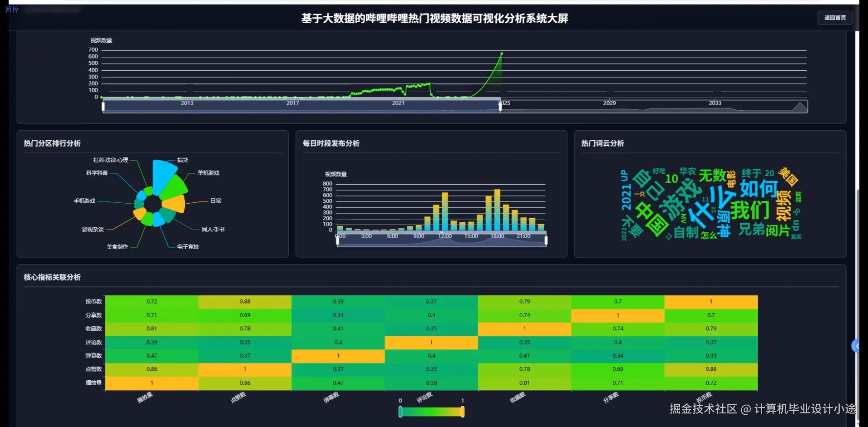Image resolution: width=868 pixels, height=427 pixels.
Task: Click the heatmap legend handle at 1
Action: [463, 412]
